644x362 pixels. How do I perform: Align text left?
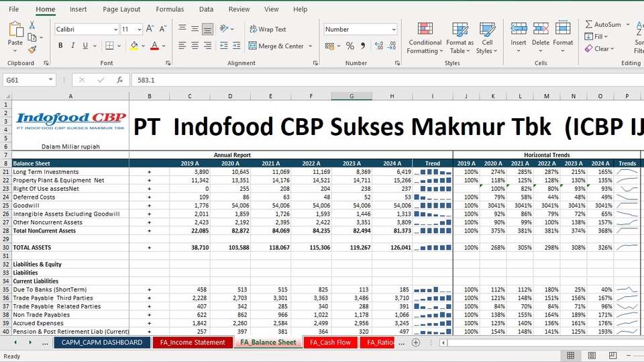(x=182, y=46)
